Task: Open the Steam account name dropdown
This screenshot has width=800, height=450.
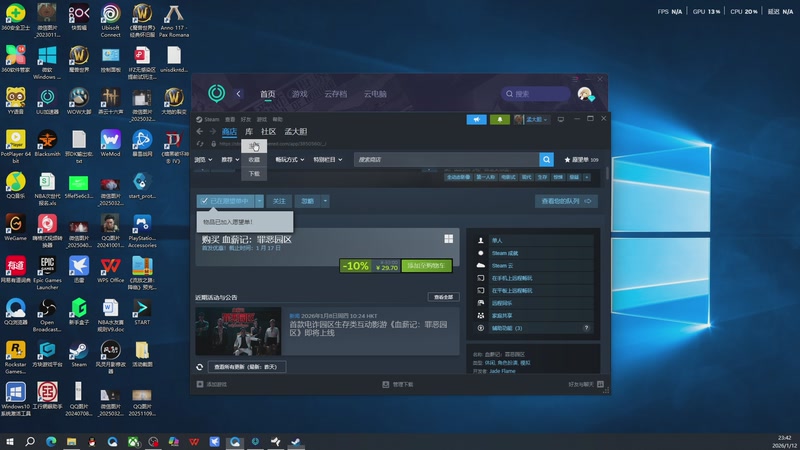Action: [x=532, y=119]
